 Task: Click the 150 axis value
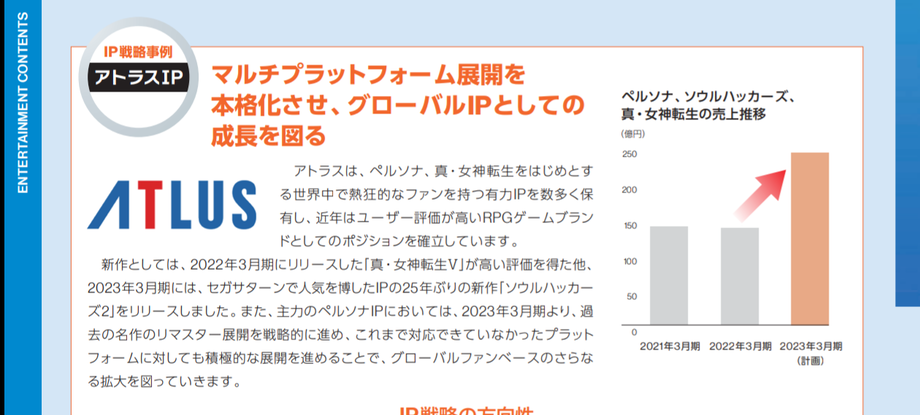[x=630, y=226]
